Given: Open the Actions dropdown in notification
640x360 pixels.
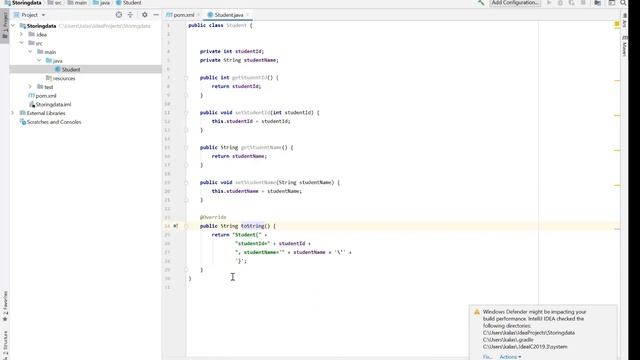Looking at the screenshot, I should pyautogui.click(x=510, y=357).
